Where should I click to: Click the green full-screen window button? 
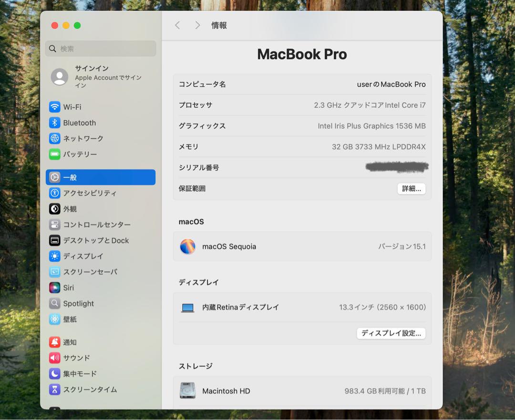click(77, 25)
